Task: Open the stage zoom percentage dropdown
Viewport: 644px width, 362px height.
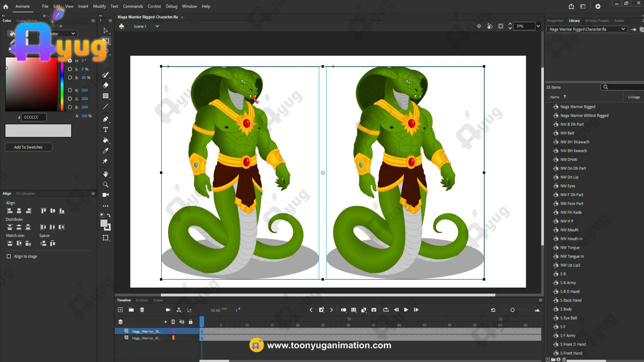Action: point(538,26)
